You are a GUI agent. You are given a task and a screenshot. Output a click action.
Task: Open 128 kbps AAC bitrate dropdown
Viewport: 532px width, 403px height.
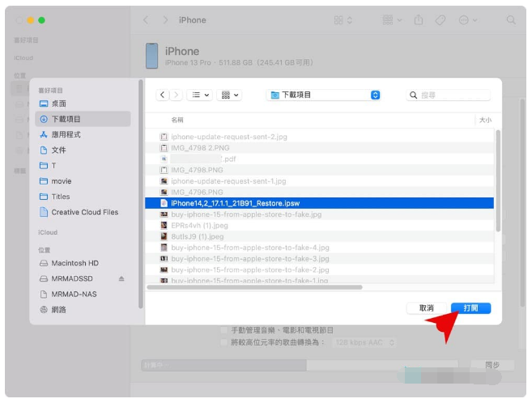364,342
